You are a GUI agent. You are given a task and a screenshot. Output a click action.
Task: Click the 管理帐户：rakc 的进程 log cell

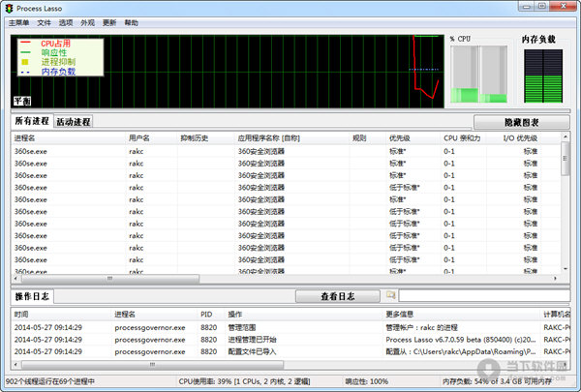click(x=421, y=327)
